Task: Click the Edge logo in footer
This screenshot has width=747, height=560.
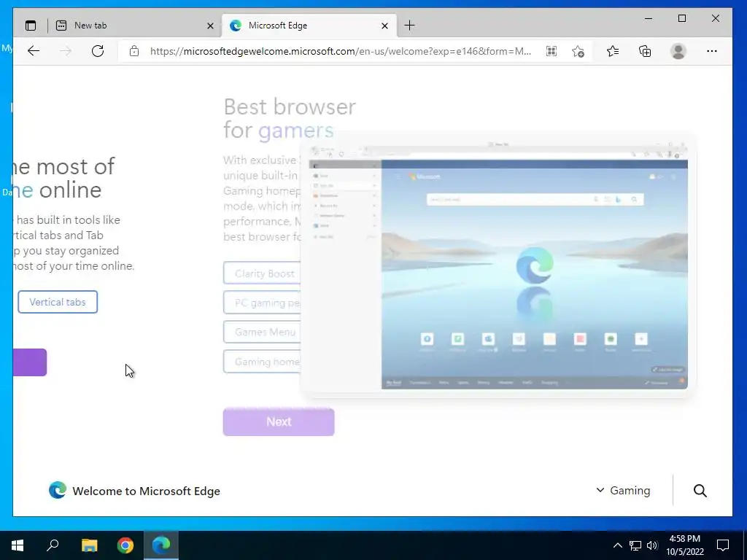Action: [x=58, y=490]
